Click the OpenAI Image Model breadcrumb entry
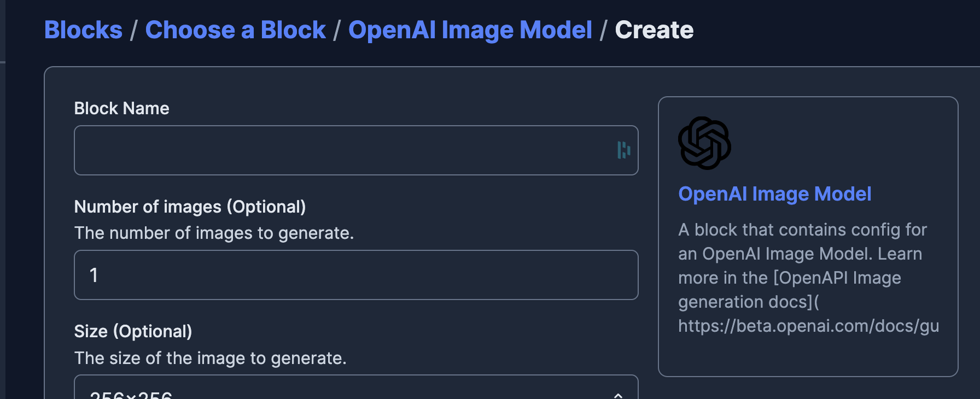 471,30
